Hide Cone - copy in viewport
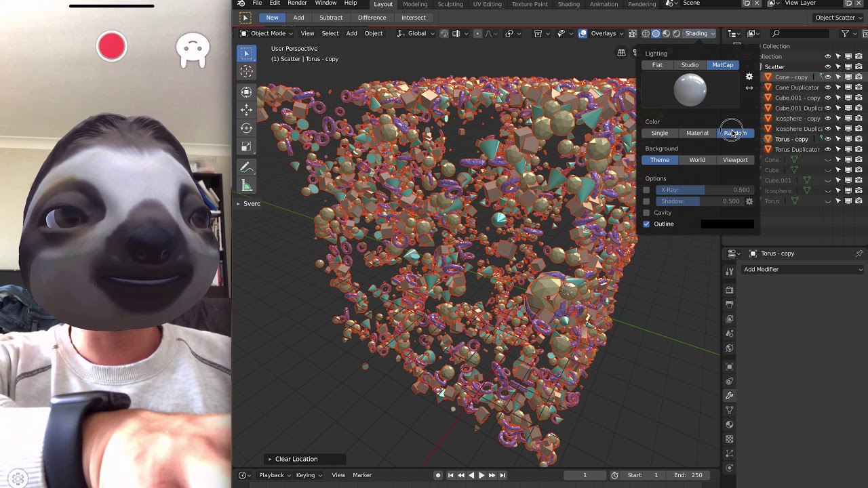This screenshot has width=868, height=488. (827, 77)
